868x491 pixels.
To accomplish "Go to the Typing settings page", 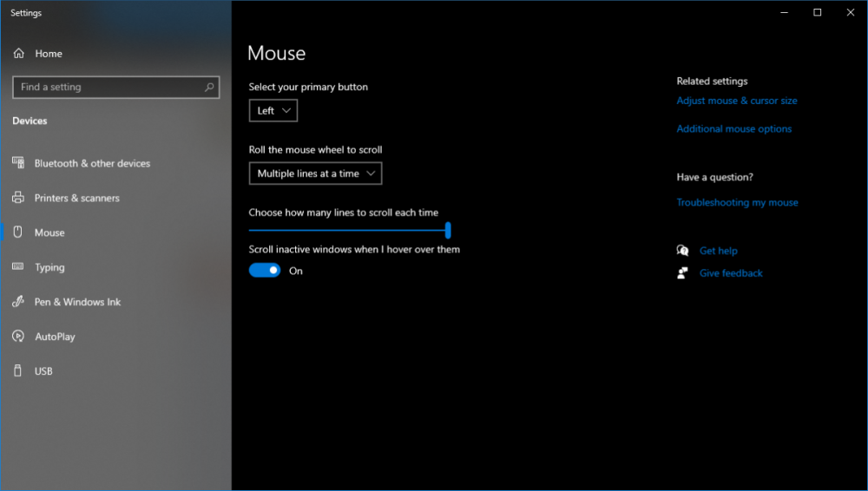I will coord(49,267).
